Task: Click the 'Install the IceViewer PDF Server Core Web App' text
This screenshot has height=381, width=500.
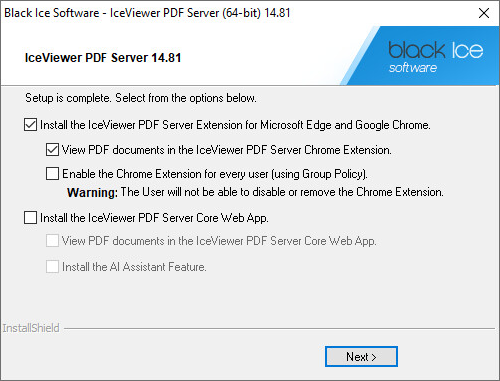Action: [154, 218]
